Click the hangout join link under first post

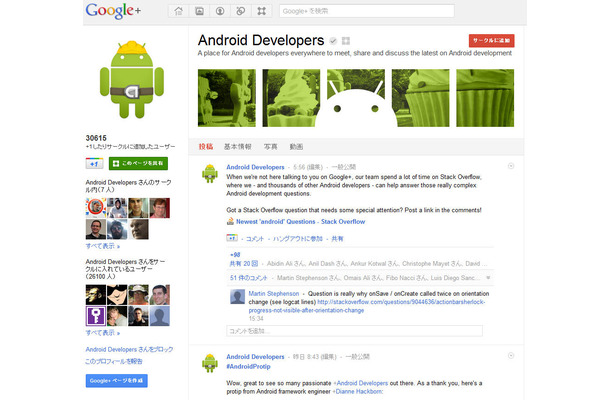[298, 239]
